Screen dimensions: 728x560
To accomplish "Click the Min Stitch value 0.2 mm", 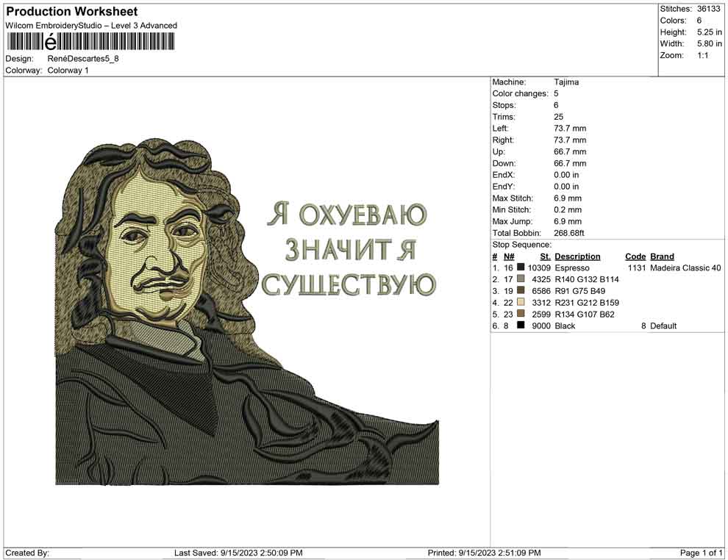I will (568, 209).
